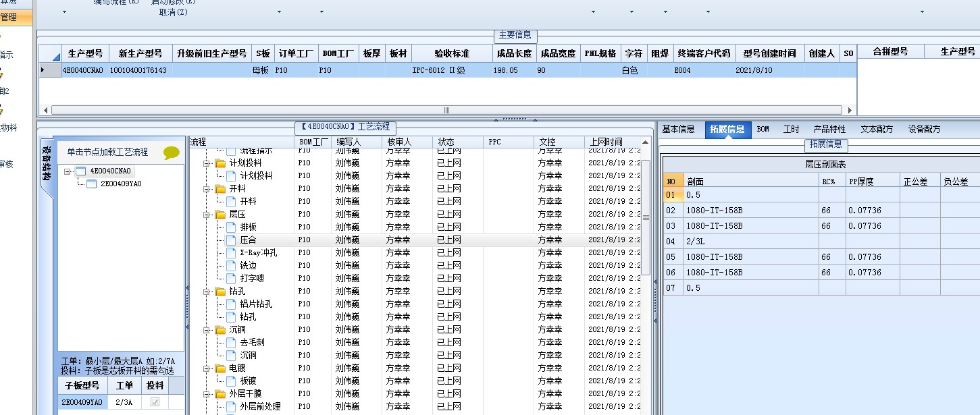Click the 4E0040CNA0 node icon
Screen dimensions: 980x415
pos(81,171)
